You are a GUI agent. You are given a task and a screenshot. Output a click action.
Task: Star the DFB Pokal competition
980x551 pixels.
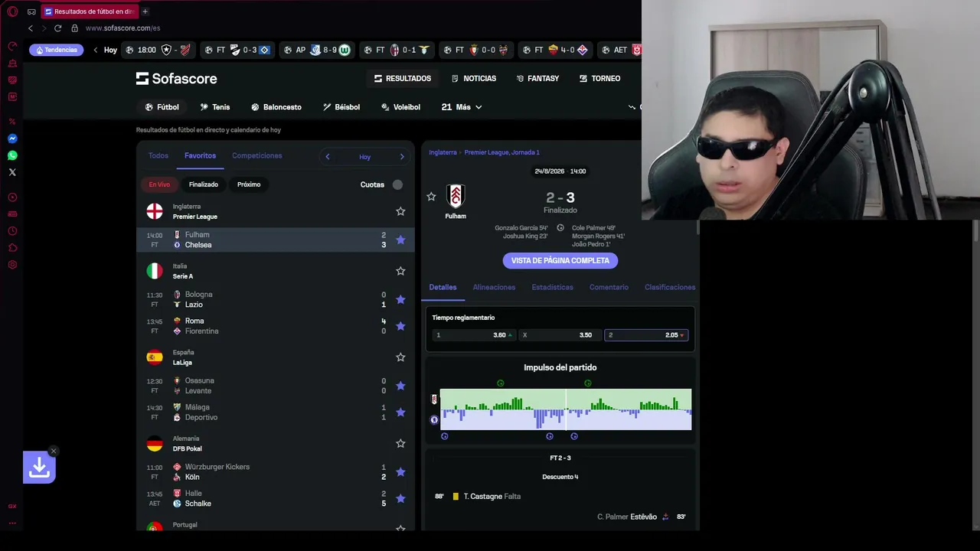(x=400, y=443)
